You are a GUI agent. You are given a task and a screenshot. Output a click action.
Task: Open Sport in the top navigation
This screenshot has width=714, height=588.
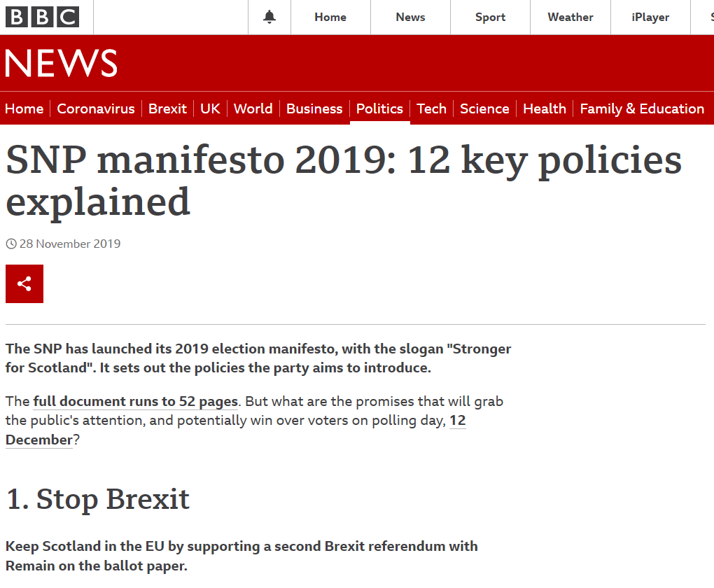[490, 17]
